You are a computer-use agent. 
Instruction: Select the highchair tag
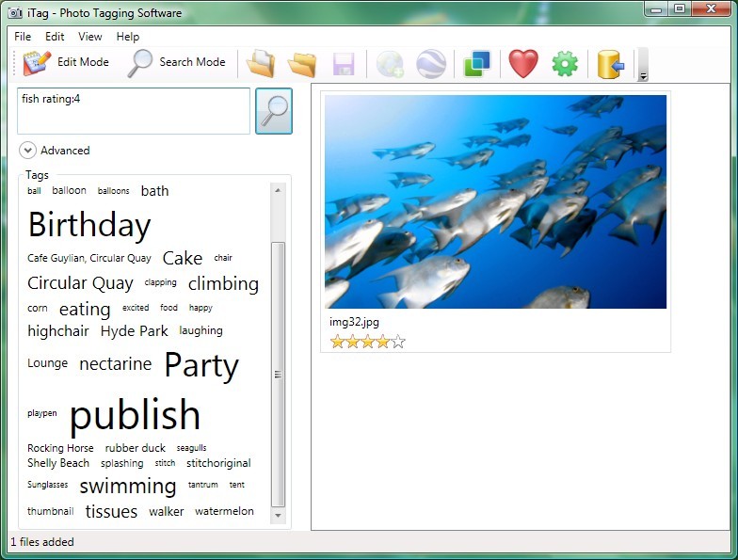[58, 331]
